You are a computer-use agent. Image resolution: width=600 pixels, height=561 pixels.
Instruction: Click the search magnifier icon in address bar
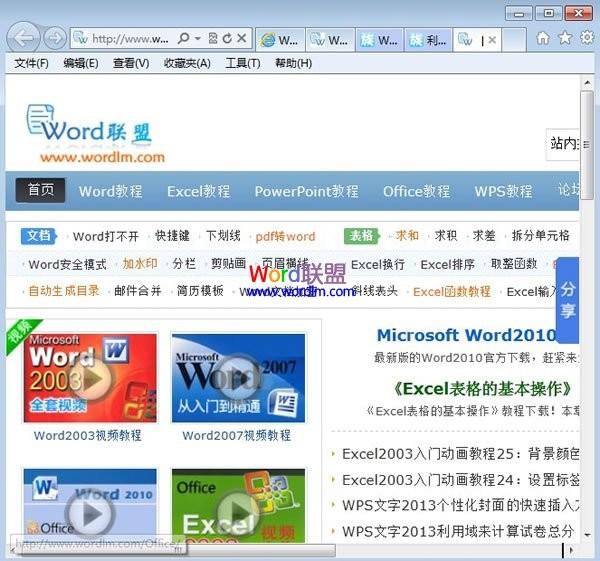click(x=184, y=38)
